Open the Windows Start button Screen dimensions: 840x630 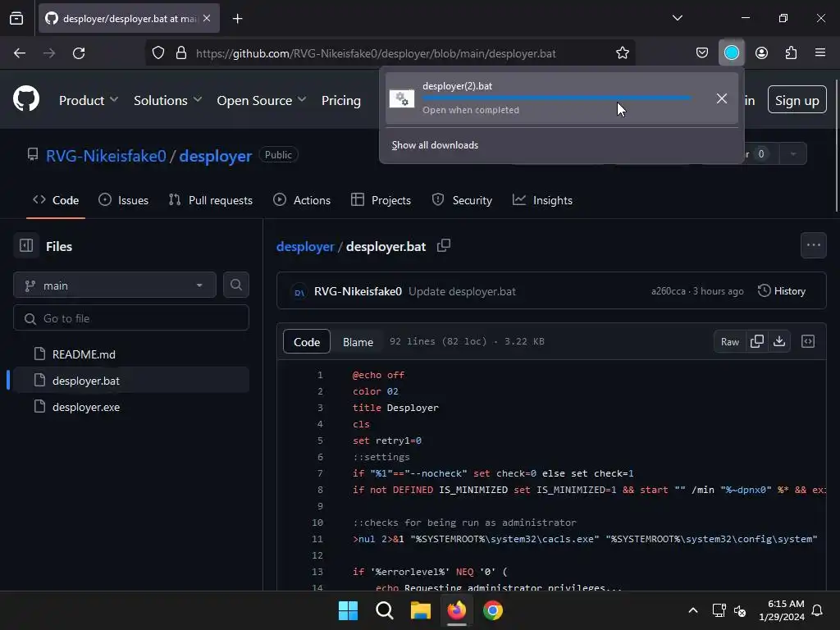pos(348,610)
